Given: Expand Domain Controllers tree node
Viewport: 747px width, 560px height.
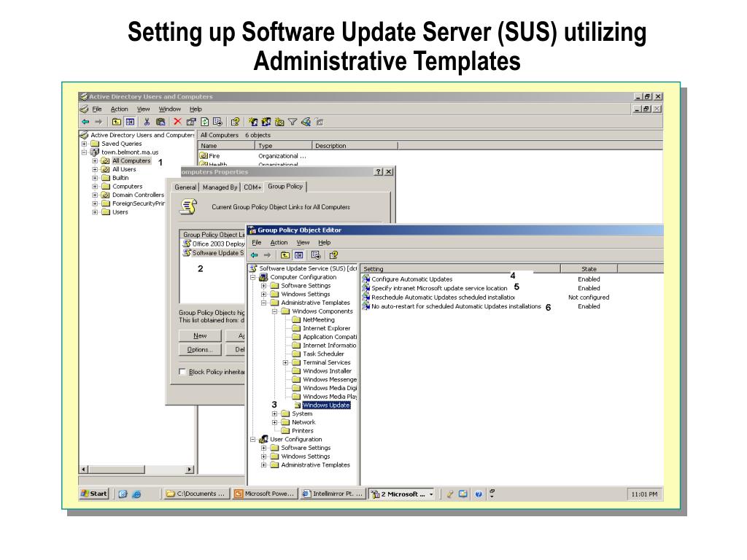Looking at the screenshot, I should click(95, 195).
